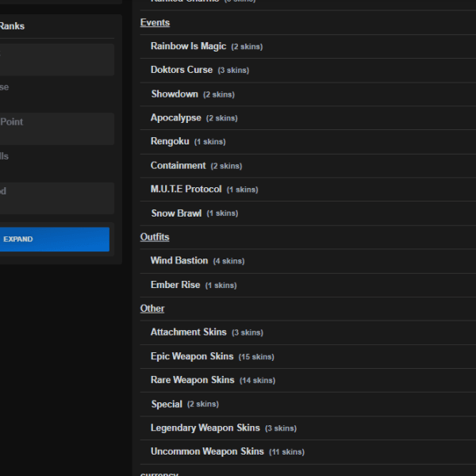Select the Containment event row
Viewport: 476px width, 476px height.
(x=308, y=166)
